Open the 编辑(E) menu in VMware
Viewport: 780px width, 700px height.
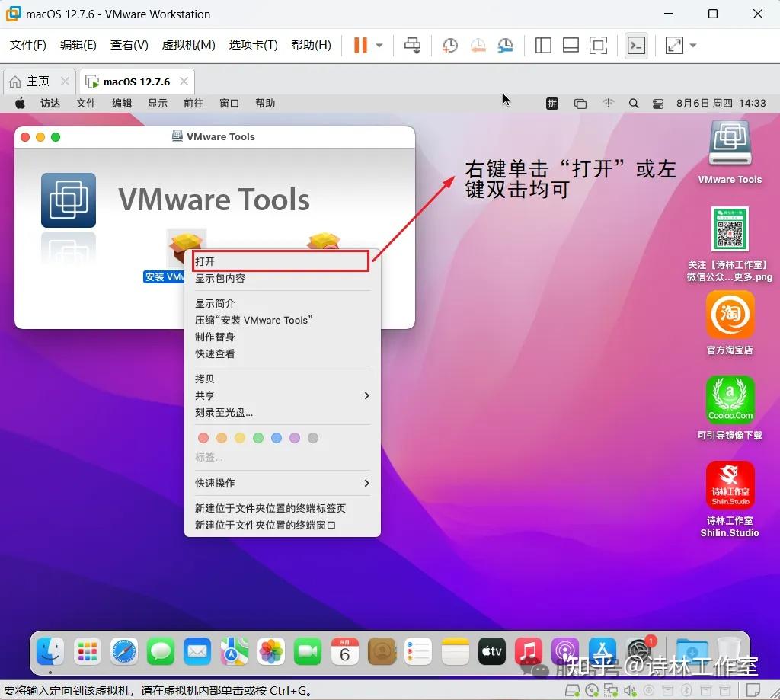pos(78,45)
